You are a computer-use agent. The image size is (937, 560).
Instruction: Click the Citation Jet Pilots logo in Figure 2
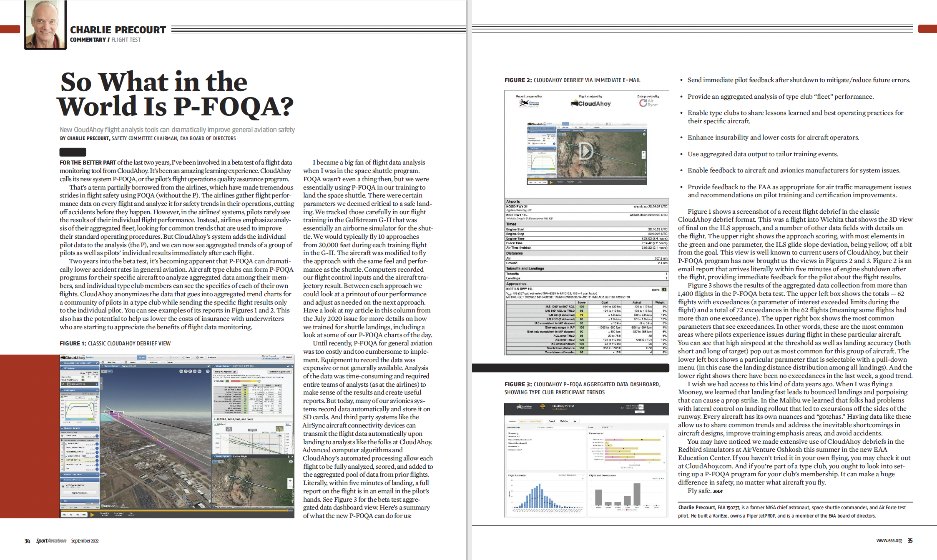pyautogui.click(x=529, y=102)
